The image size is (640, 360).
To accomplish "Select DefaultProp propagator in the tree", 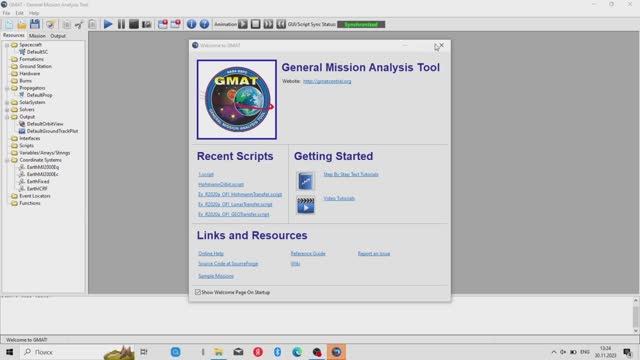I will pyautogui.click(x=39, y=95).
